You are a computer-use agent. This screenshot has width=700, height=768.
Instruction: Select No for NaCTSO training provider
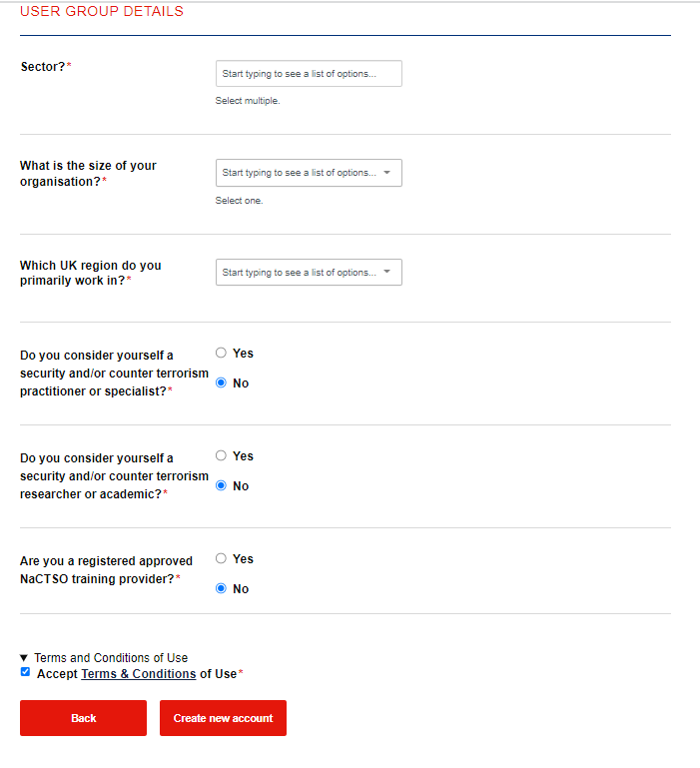click(222, 588)
